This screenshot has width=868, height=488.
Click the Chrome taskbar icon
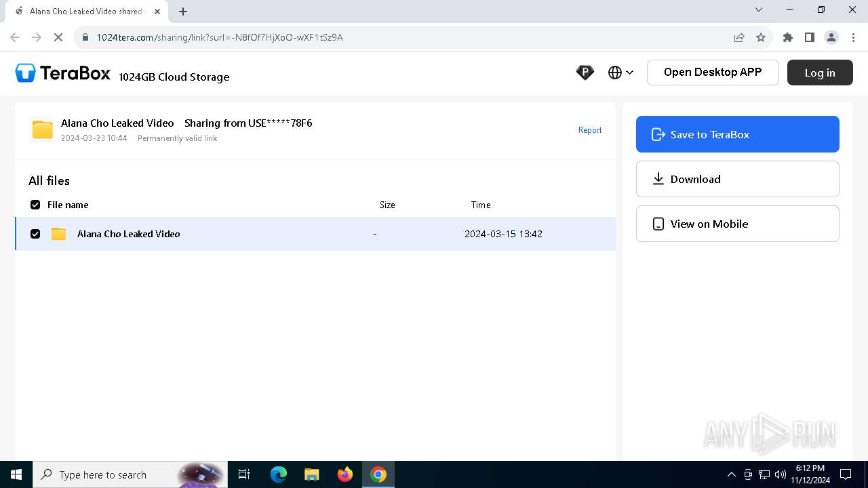tap(378, 474)
